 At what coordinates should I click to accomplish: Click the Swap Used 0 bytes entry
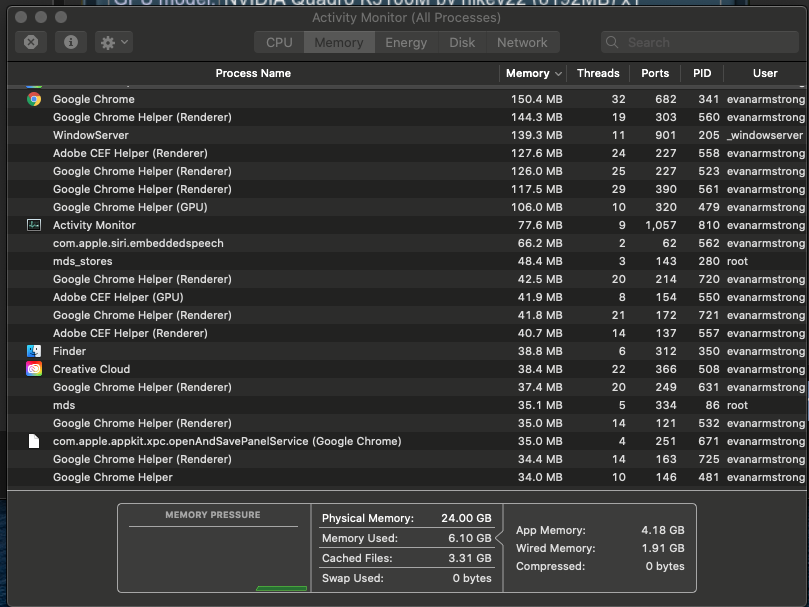[x=407, y=578]
